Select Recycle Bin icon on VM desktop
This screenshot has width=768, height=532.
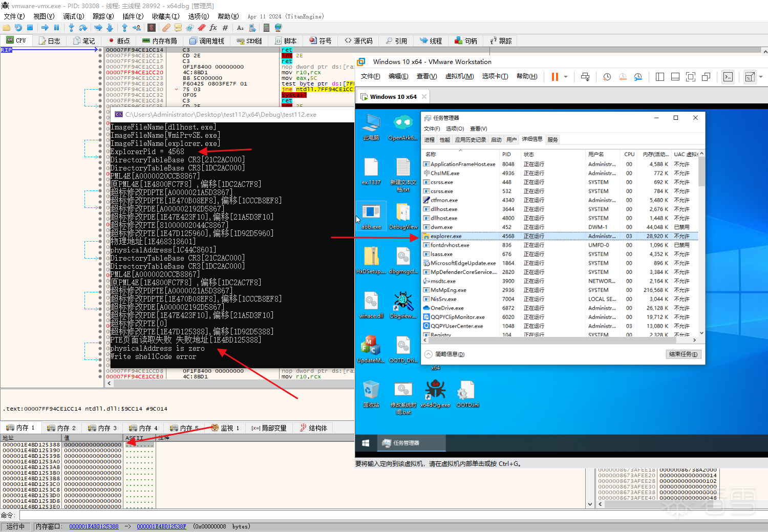tap(371, 394)
